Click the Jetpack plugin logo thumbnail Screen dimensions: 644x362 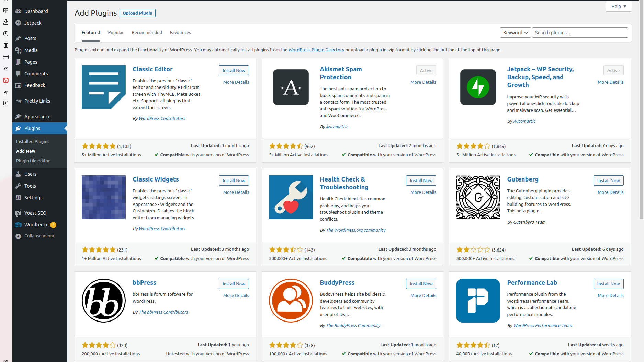[x=478, y=87]
